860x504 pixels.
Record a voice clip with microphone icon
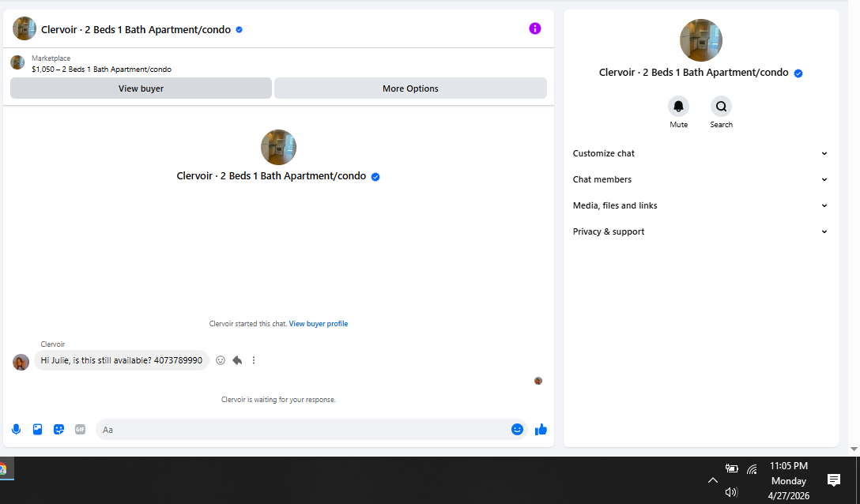[x=16, y=430]
